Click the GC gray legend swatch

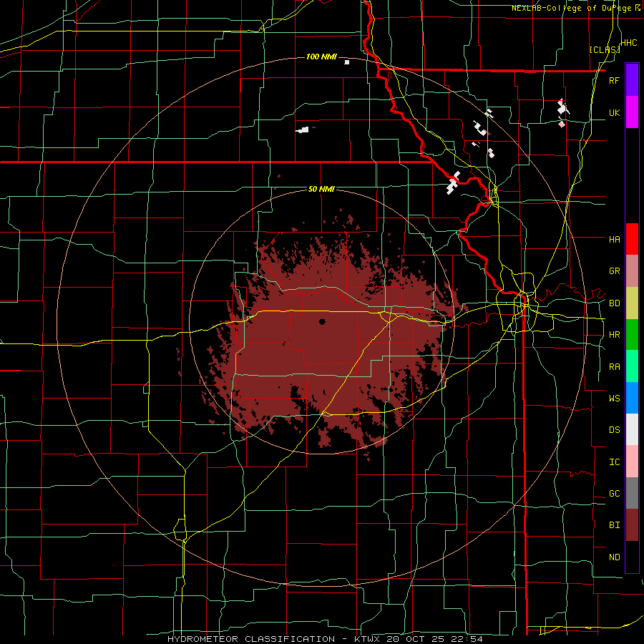[632, 493]
